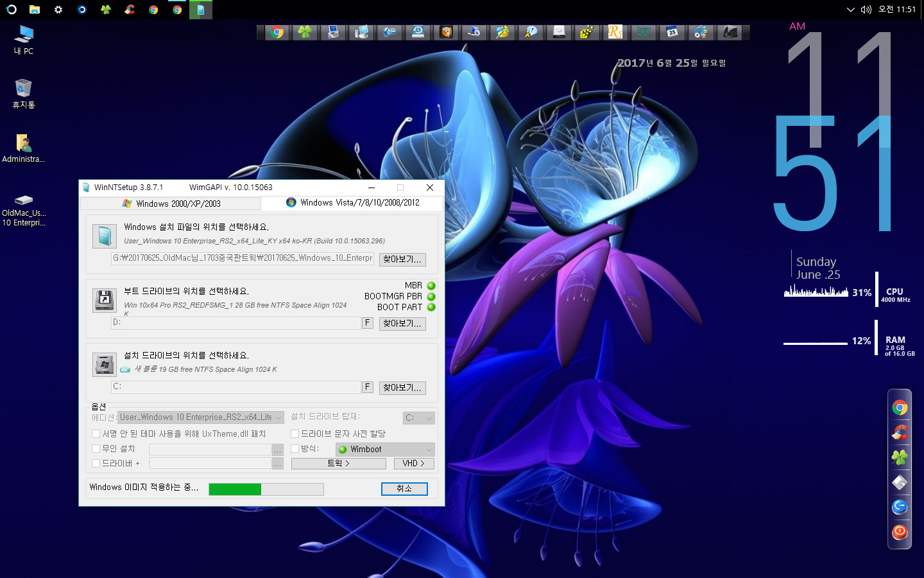Open the Administrator folder desktop icon
Image resolution: width=924 pixels, height=578 pixels.
click(24, 148)
